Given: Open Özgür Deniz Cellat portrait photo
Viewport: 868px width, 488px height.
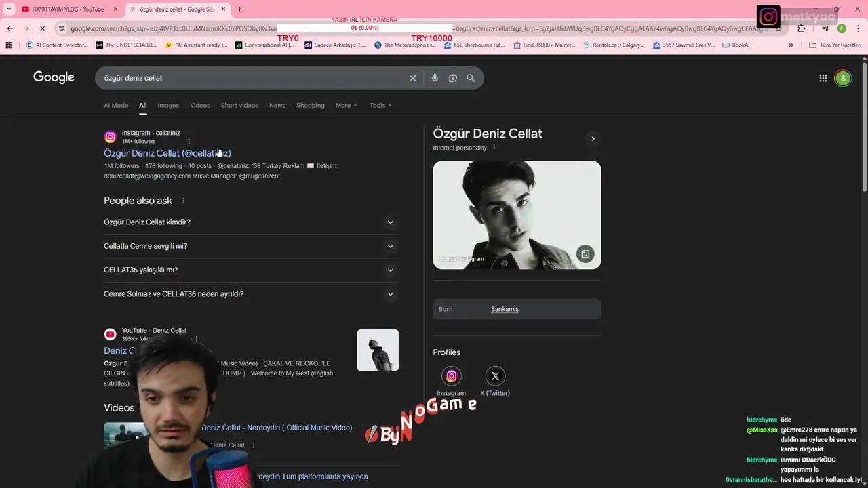Looking at the screenshot, I should point(517,215).
